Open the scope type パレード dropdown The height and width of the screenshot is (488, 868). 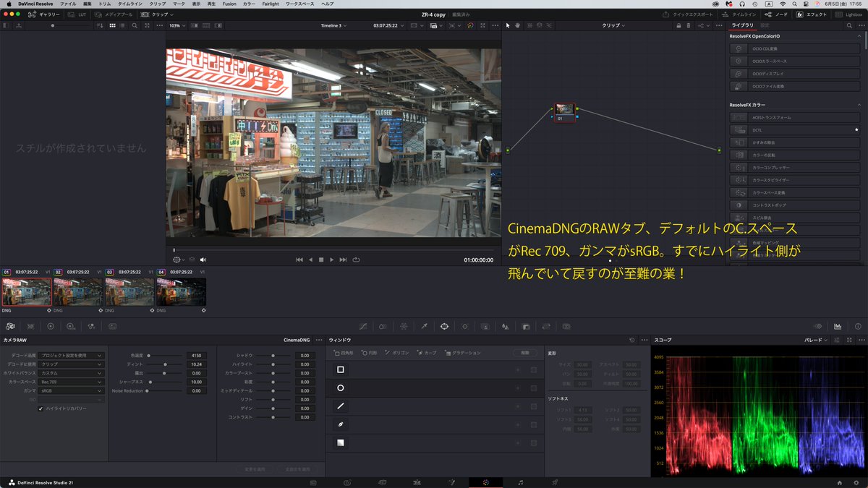[817, 340]
